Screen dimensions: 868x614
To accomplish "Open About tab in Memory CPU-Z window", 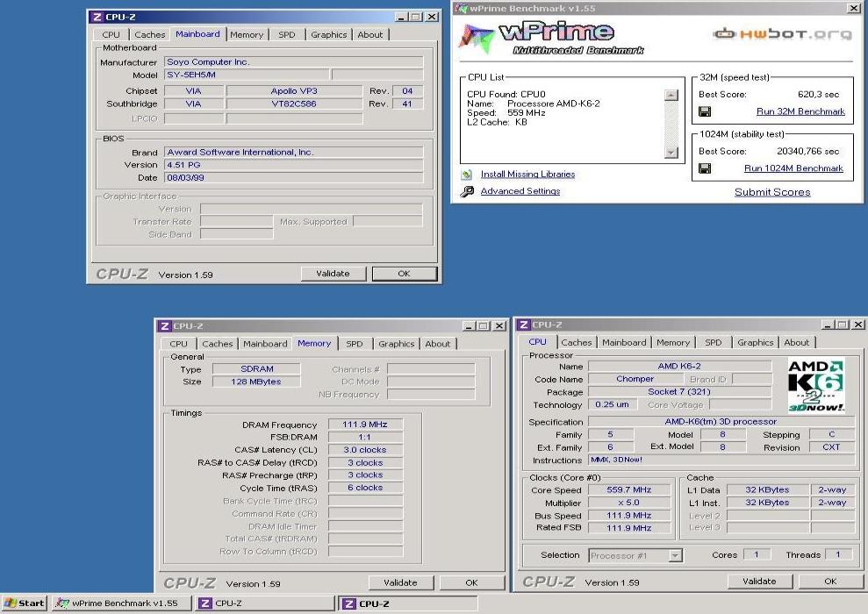I will coord(437,344).
